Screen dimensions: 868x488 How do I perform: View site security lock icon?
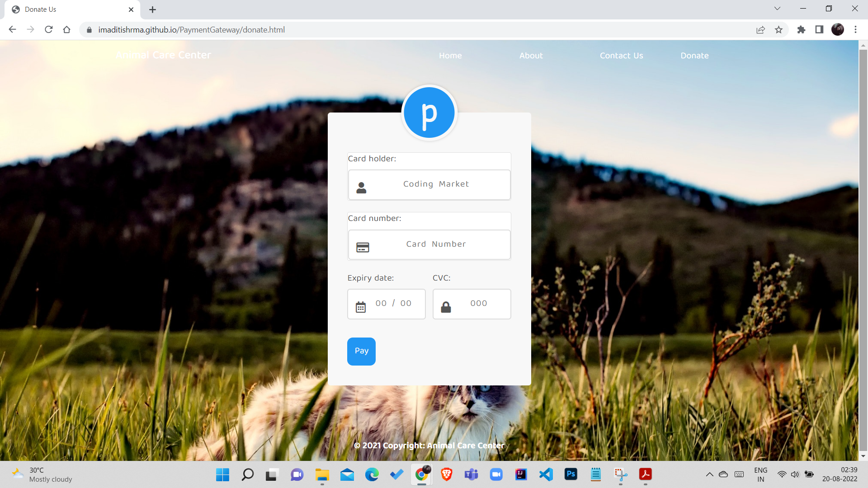(x=89, y=30)
